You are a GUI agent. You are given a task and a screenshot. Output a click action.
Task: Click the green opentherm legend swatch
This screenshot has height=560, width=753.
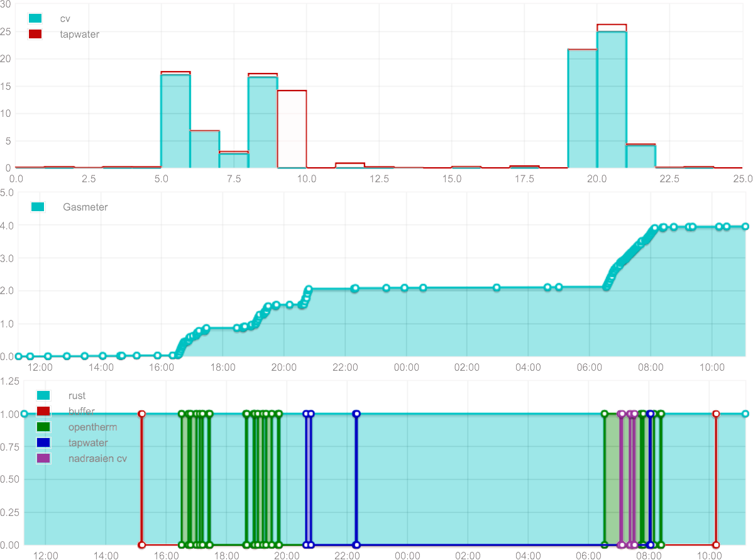click(x=43, y=427)
